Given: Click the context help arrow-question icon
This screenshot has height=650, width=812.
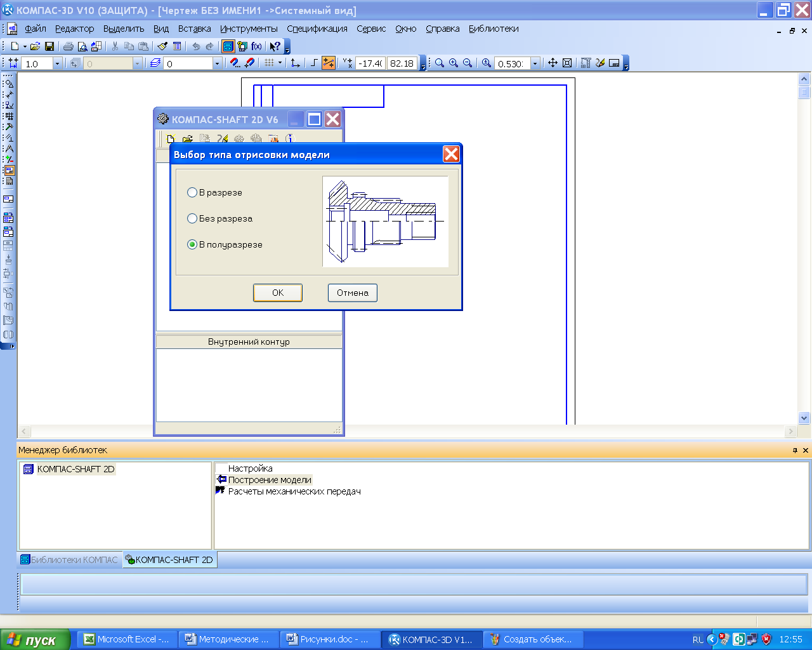Looking at the screenshot, I should pos(275,46).
